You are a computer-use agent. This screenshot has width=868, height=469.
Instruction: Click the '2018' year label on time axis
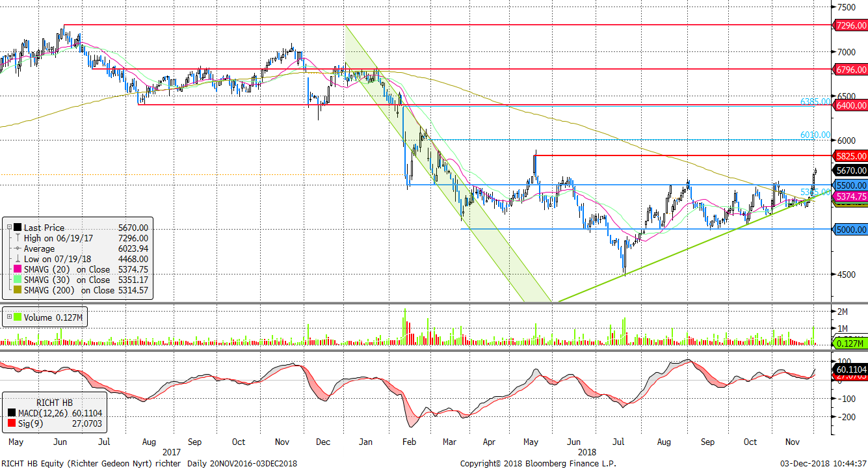[588, 451]
